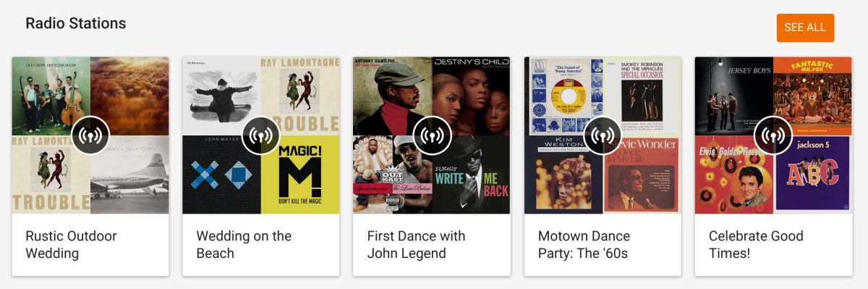Click MAGIC! Don't Kill the Magic album cover
The height and width of the screenshot is (289, 868).
pyautogui.click(x=300, y=175)
